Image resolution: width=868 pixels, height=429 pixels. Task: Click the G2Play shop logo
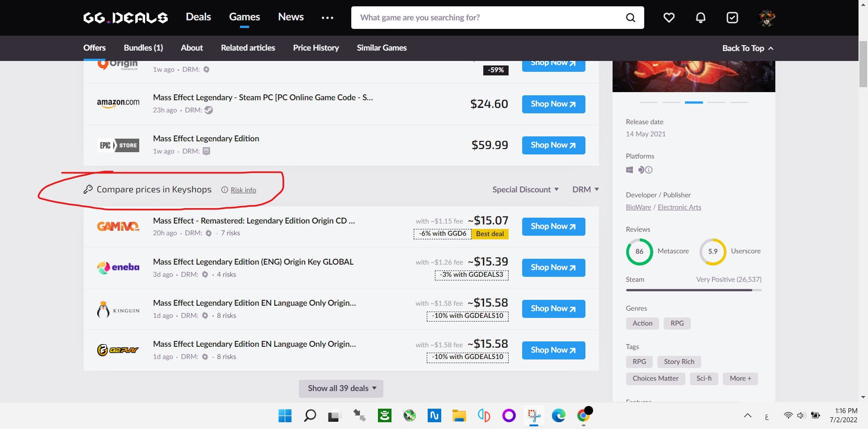point(118,350)
